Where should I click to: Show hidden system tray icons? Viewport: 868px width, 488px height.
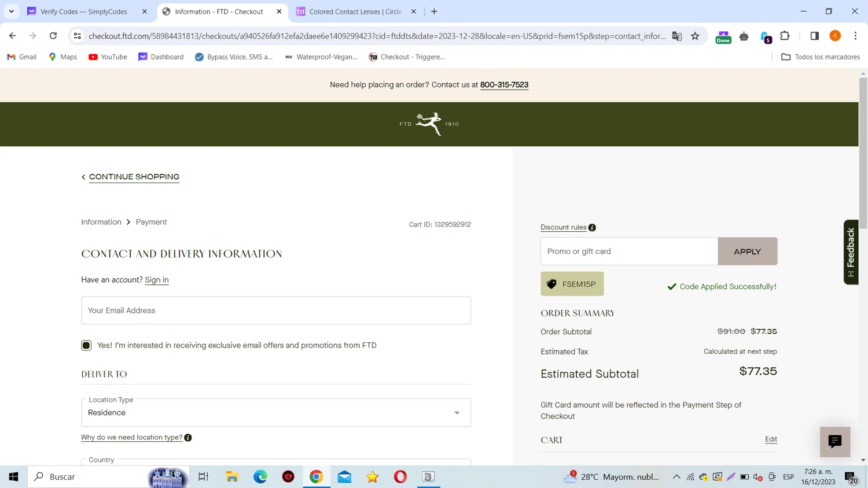tap(676, 477)
